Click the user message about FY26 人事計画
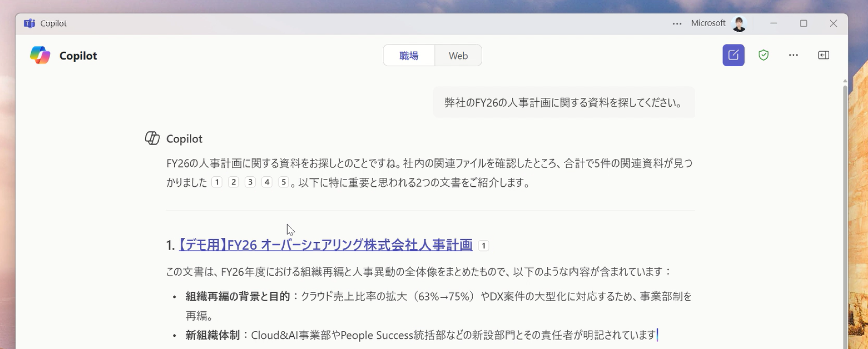Screen dimensions: 868x349 pos(564,102)
